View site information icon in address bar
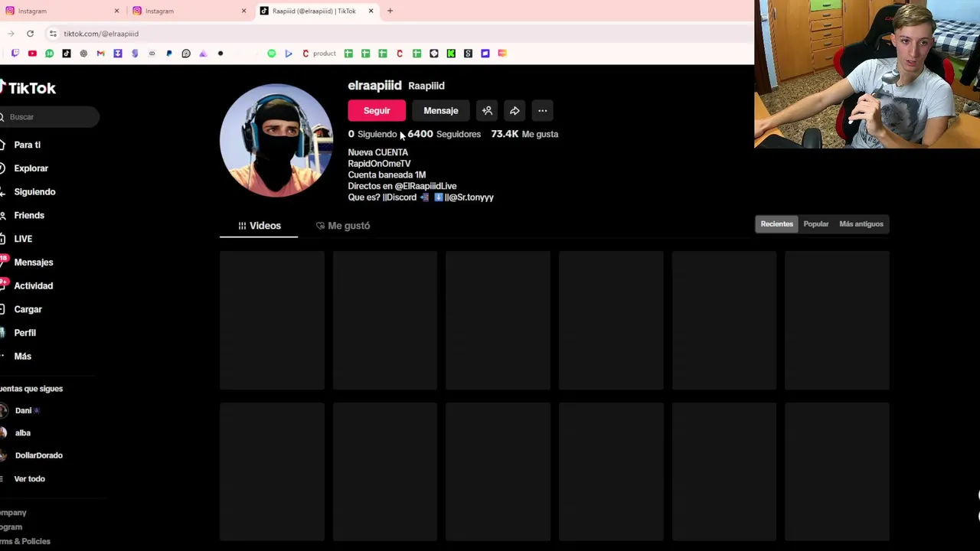The image size is (980, 551). pos(53,34)
